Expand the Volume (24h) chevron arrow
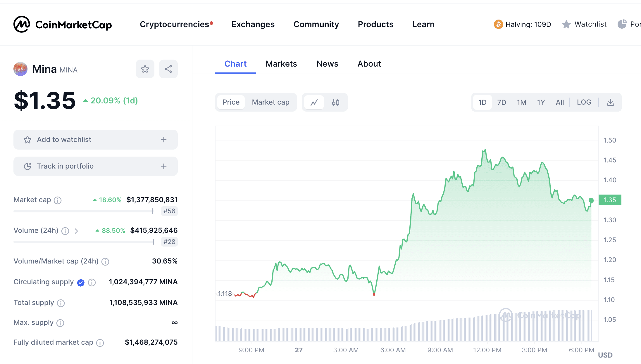This screenshot has height=364, width=641. (x=76, y=231)
